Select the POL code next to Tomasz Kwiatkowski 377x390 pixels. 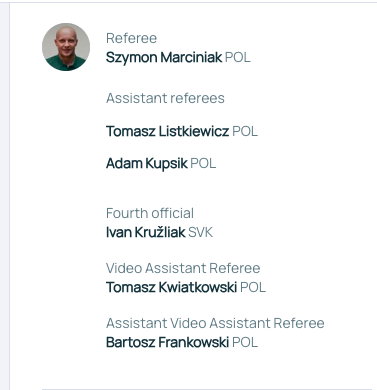click(253, 287)
